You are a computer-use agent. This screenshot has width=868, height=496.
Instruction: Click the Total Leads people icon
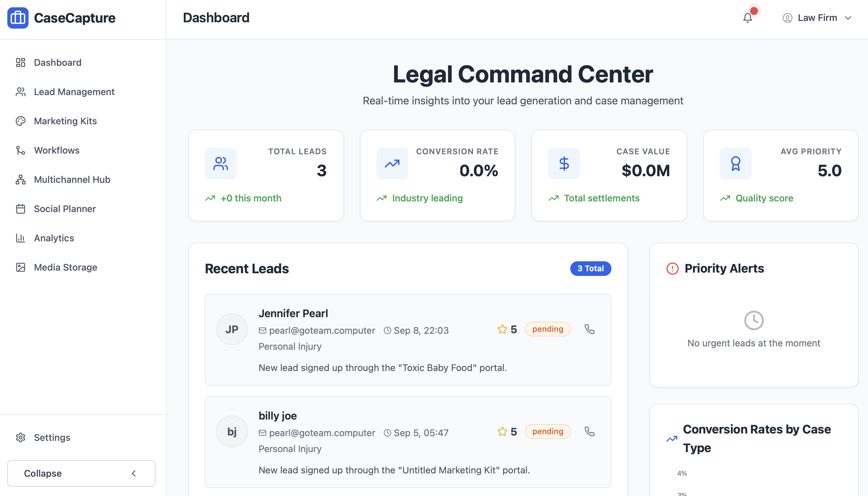pos(220,164)
